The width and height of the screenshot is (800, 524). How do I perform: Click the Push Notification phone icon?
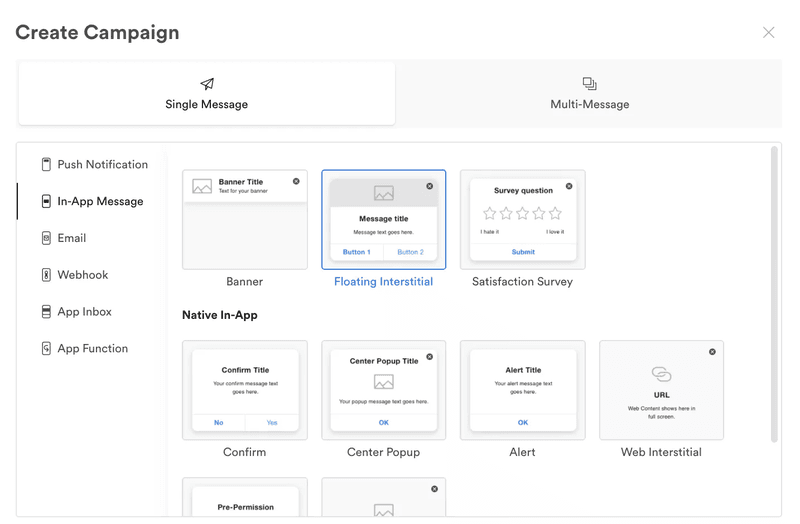46,165
